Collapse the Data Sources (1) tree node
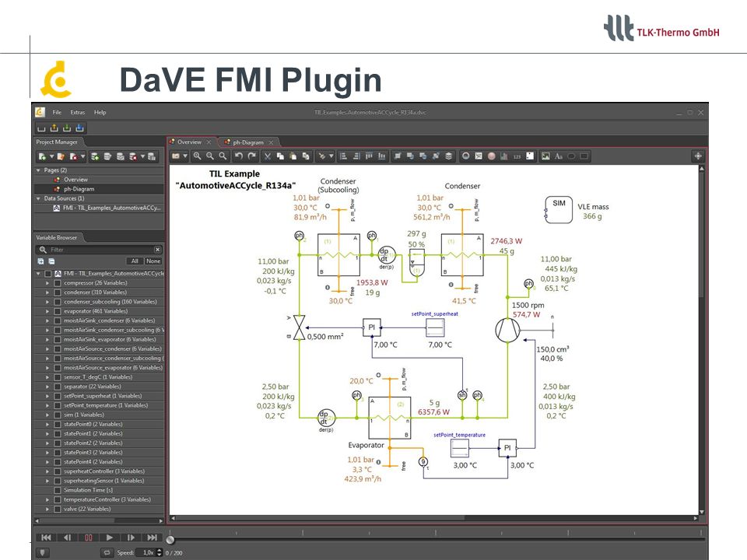Image resolution: width=747 pixels, height=560 pixels. (38, 198)
